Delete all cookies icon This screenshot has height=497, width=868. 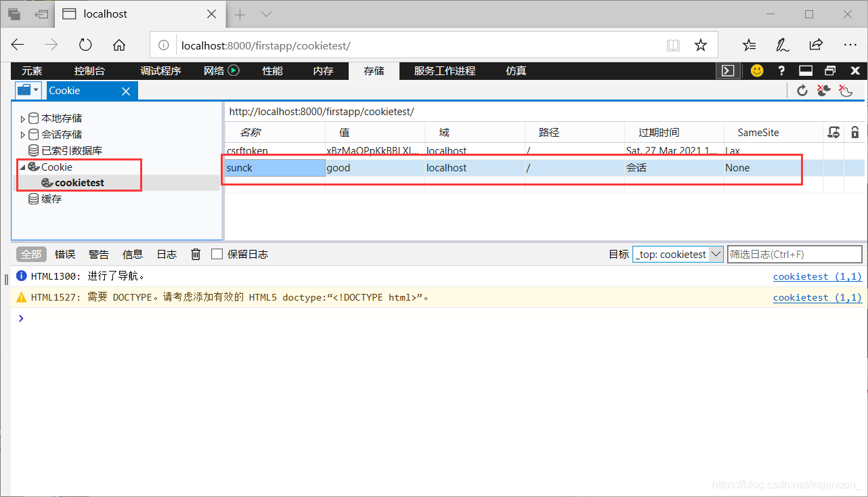[824, 91]
